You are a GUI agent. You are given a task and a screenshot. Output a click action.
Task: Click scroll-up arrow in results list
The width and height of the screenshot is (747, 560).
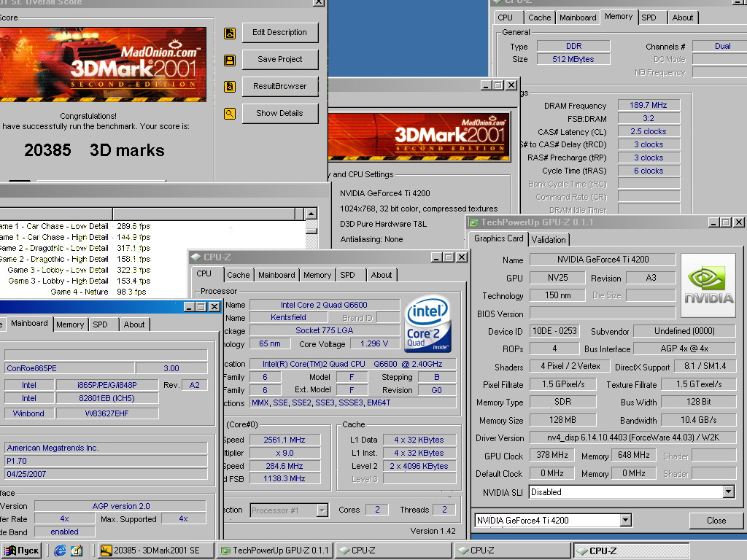pyautogui.click(x=311, y=214)
